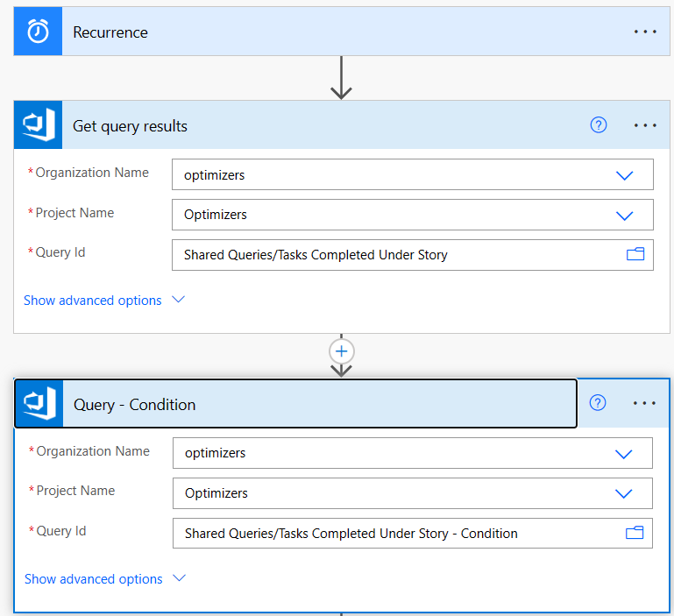This screenshot has height=616, width=674.
Task: Expand Project Name dropdown in Query - Condition
Action: (623, 493)
